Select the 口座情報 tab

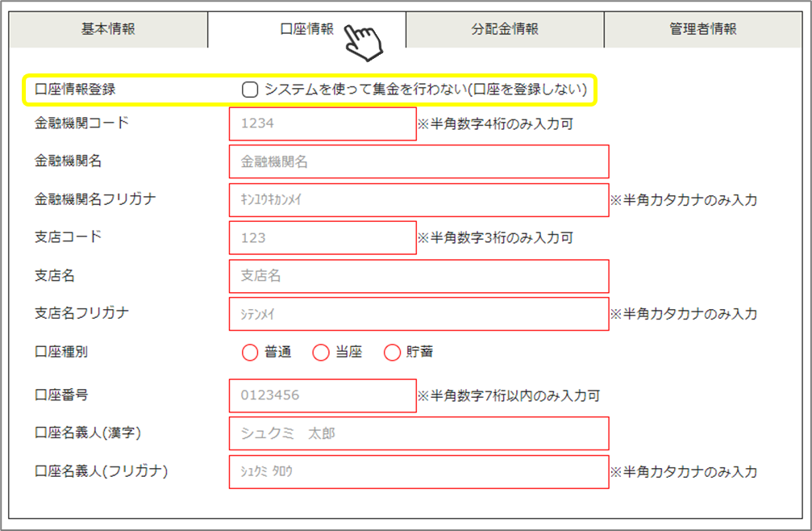[x=306, y=29]
